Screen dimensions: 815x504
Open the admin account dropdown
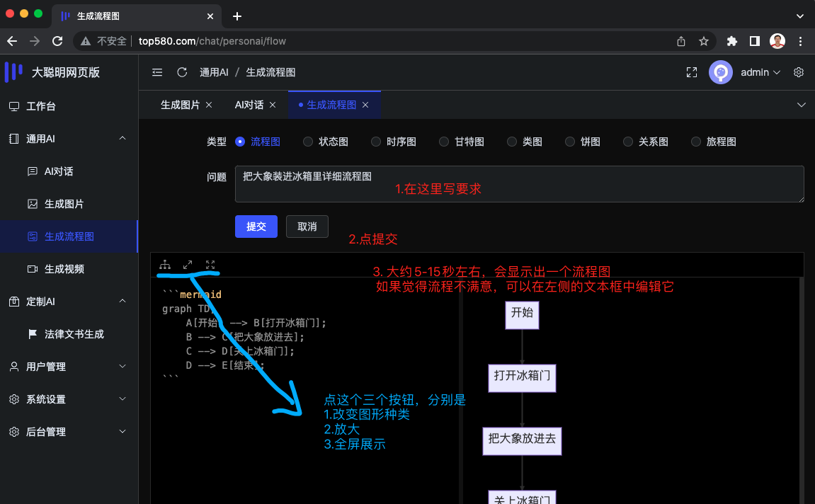[760, 71]
